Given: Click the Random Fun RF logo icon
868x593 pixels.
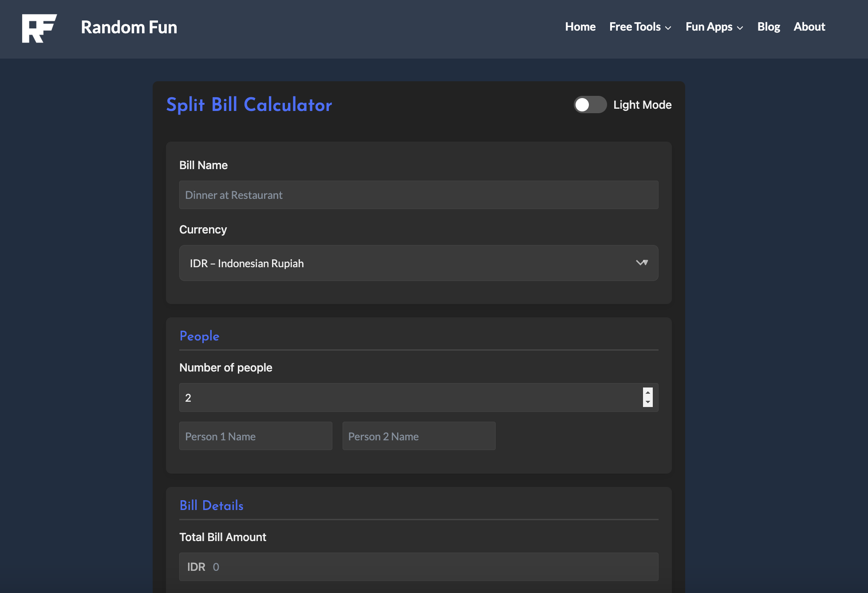Looking at the screenshot, I should pyautogui.click(x=39, y=28).
